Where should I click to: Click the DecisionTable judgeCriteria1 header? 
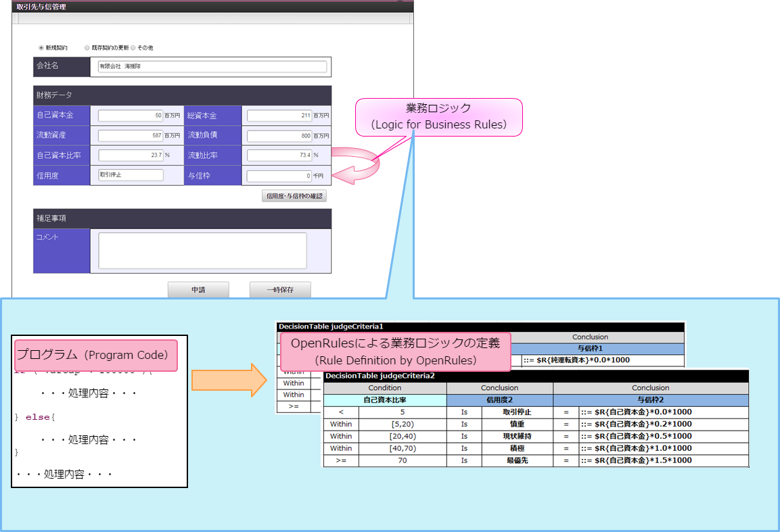click(480, 327)
